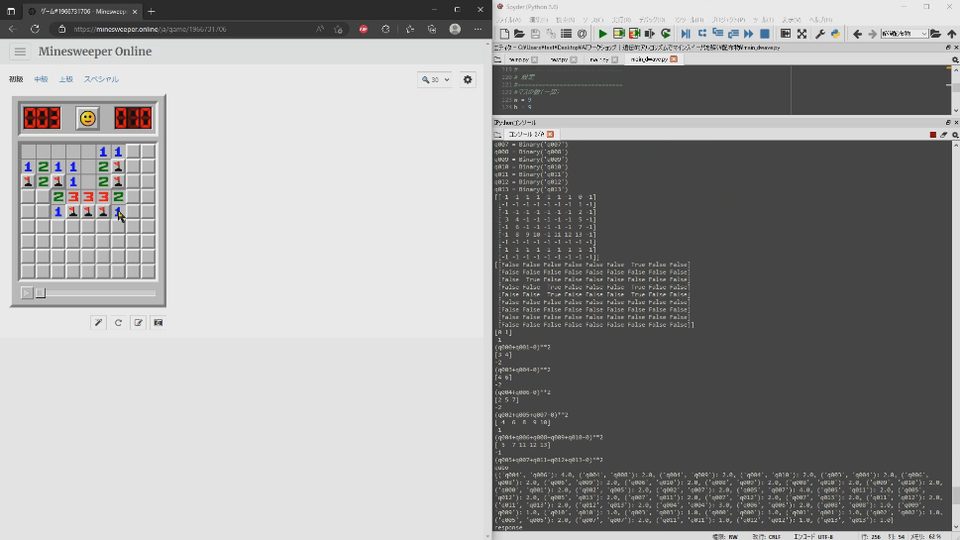Open the console tab browser icon
Viewport: 960px width, 540px height.
(498, 134)
